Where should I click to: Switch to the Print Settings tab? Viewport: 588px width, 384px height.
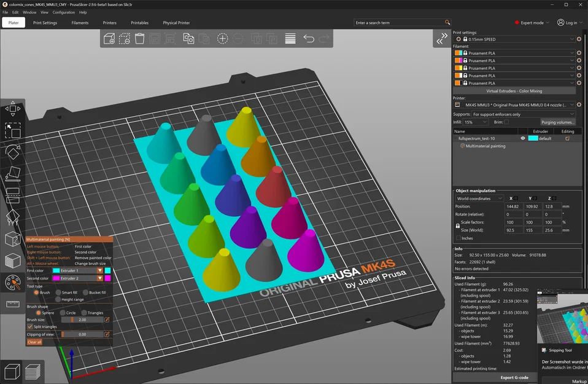pyautogui.click(x=45, y=23)
